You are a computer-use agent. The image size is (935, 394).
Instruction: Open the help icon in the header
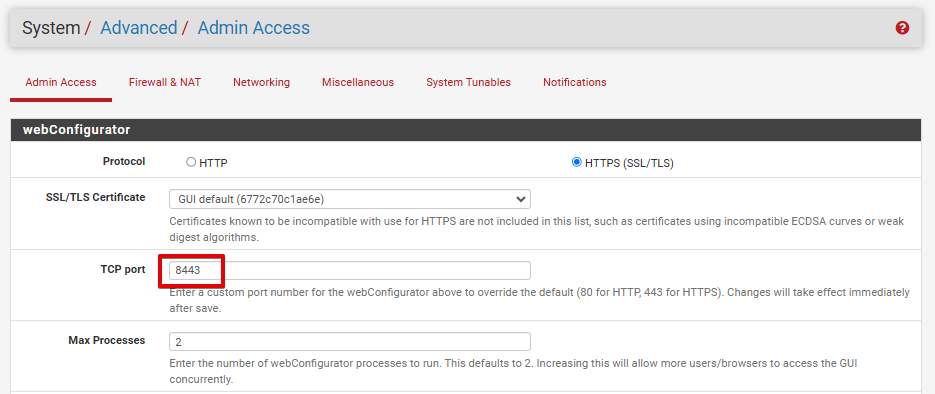coord(902,28)
